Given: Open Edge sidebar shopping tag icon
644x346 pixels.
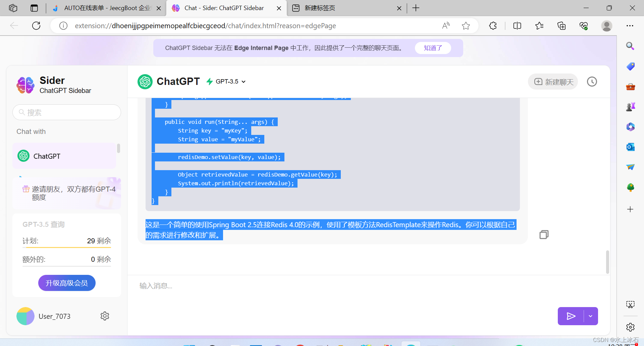Looking at the screenshot, I should (630, 66).
